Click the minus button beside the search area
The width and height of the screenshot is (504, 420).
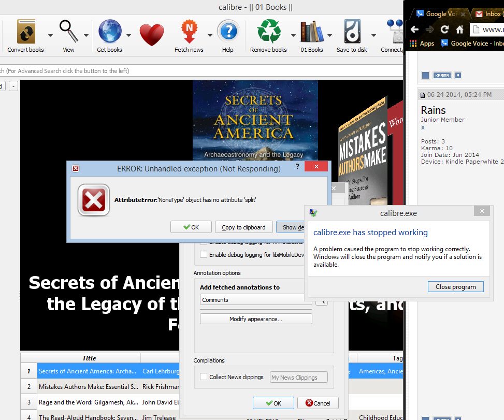pyautogui.click(x=13, y=86)
